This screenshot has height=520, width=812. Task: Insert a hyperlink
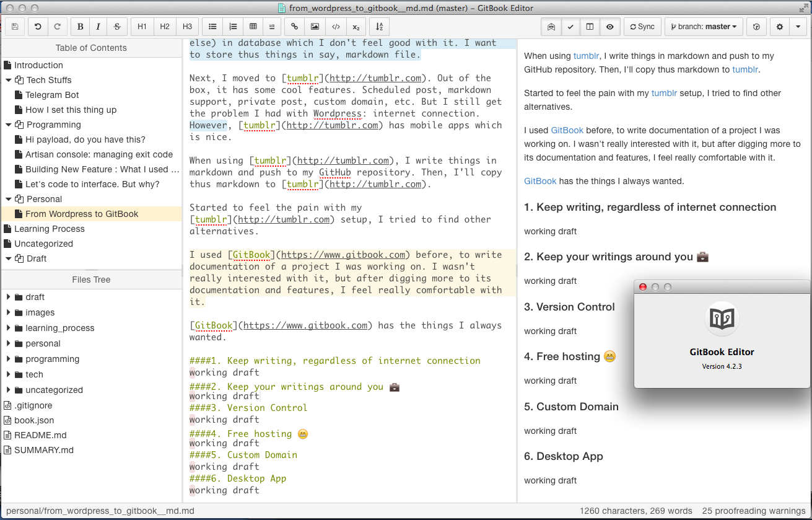[295, 27]
